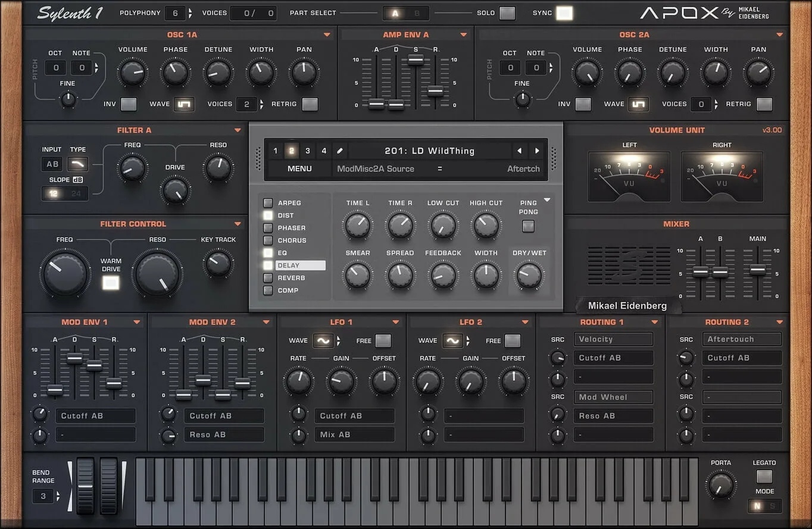Viewport: 812px width, 529px height.
Task: Click the pitch bend wheel
Action: coord(85,486)
